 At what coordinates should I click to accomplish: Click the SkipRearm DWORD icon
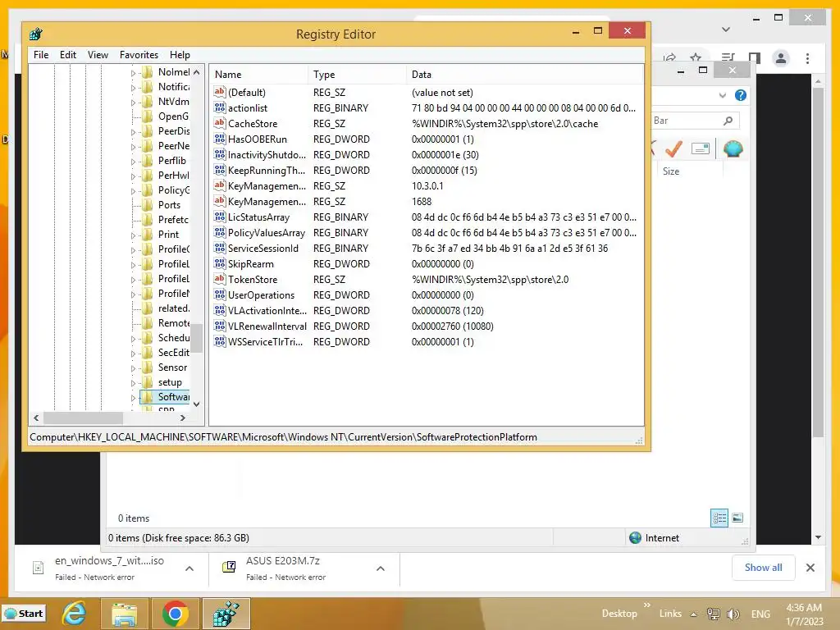(220, 263)
